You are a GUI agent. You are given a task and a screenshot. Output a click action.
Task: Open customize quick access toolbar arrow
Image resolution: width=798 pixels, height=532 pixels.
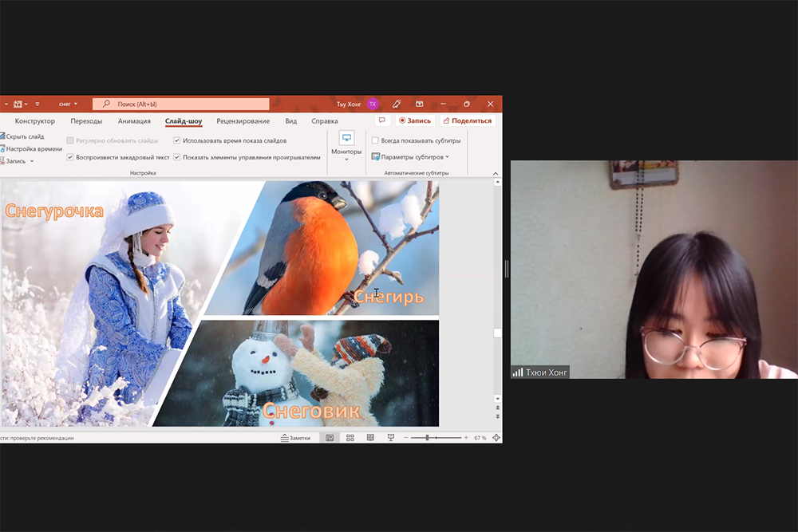click(38, 104)
